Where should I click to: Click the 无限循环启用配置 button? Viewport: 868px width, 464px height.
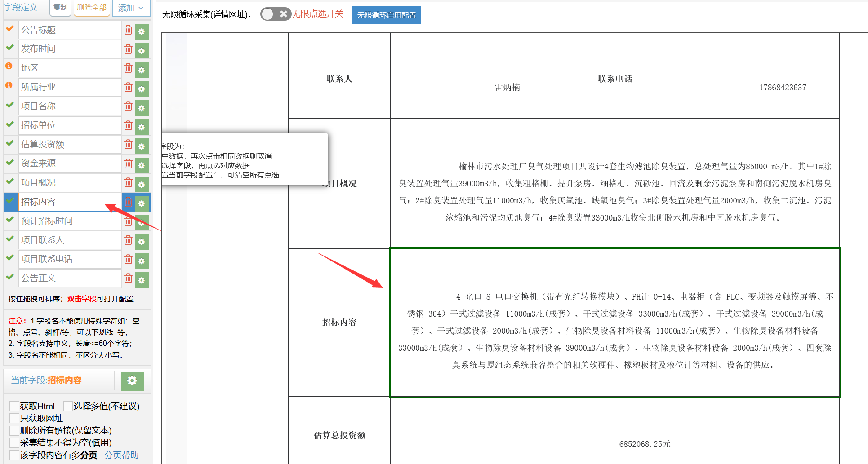click(x=386, y=15)
